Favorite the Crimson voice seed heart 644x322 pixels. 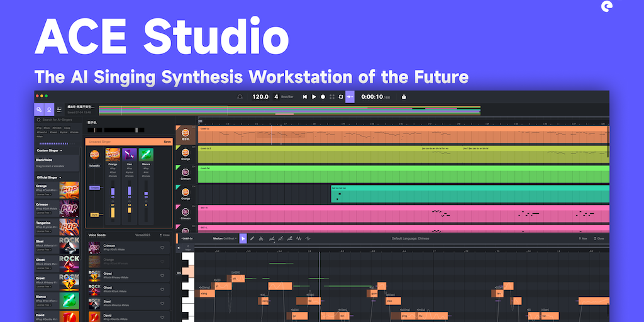tap(162, 248)
